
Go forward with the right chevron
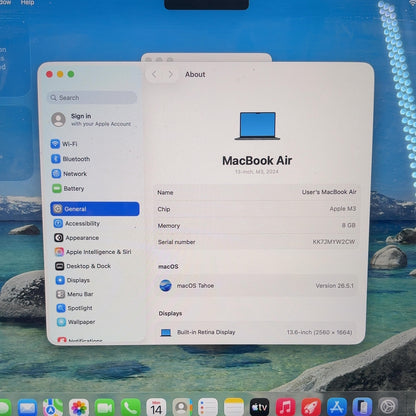170,74
